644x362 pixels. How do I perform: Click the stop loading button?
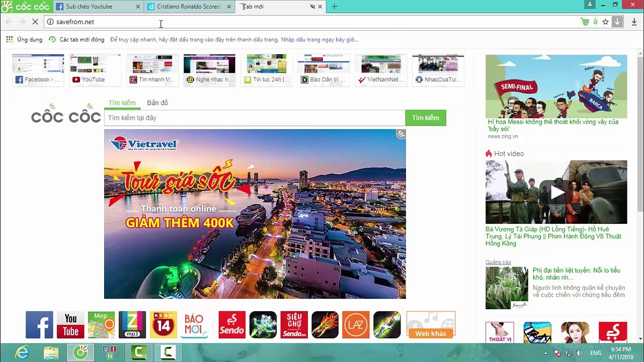click(36, 22)
